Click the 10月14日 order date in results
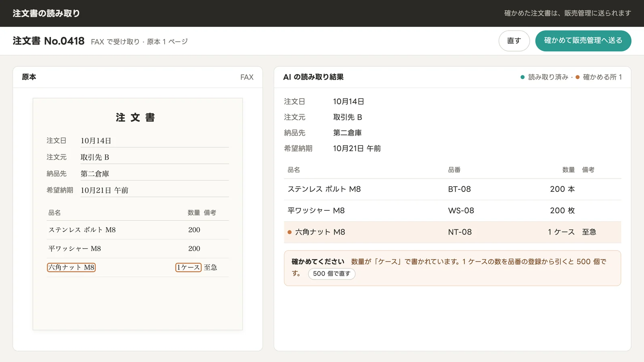The image size is (644, 362). coord(349,102)
